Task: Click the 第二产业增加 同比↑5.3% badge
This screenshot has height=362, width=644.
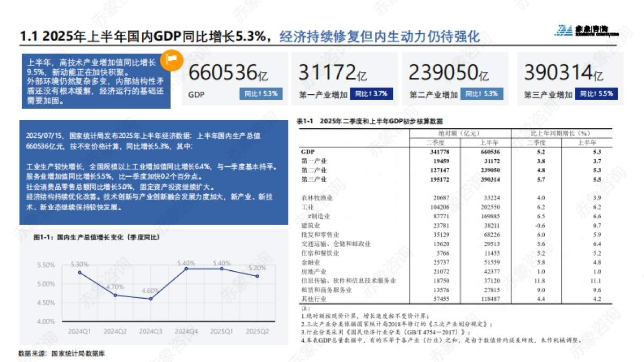Action: click(483, 94)
